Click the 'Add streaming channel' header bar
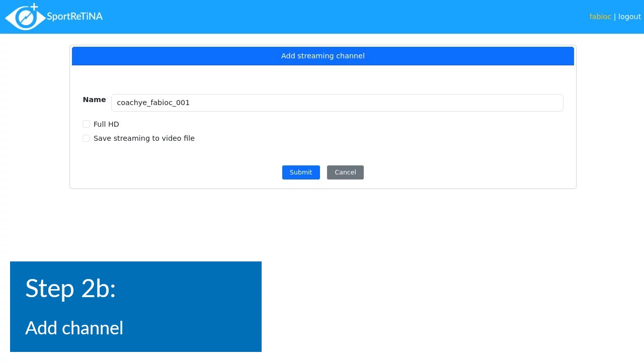 click(x=323, y=56)
